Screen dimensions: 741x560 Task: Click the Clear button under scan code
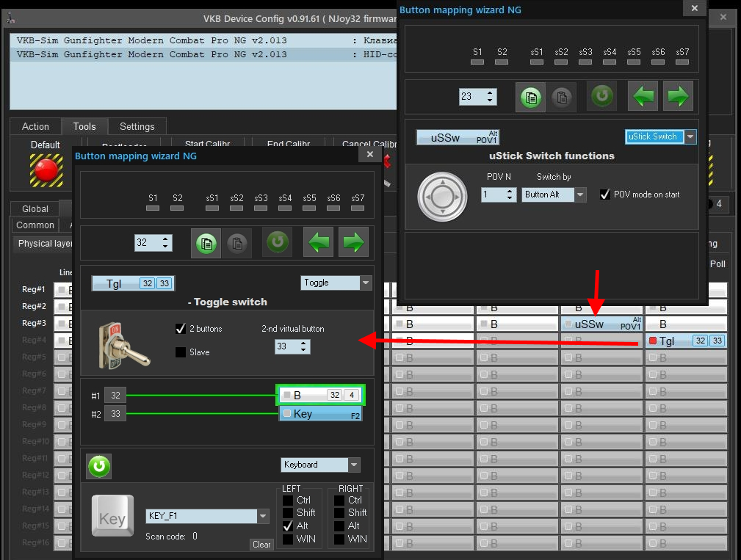[261, 545]
